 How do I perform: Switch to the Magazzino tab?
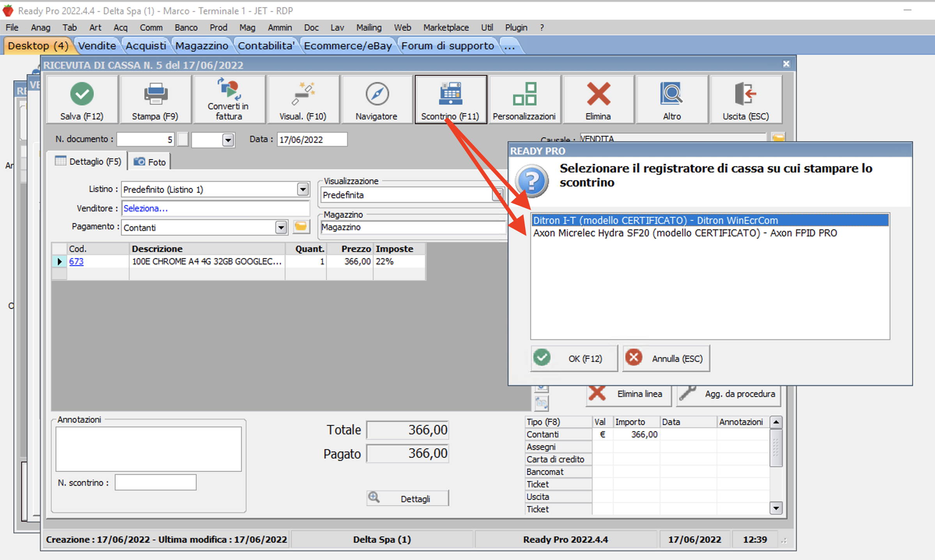(202, 46)
